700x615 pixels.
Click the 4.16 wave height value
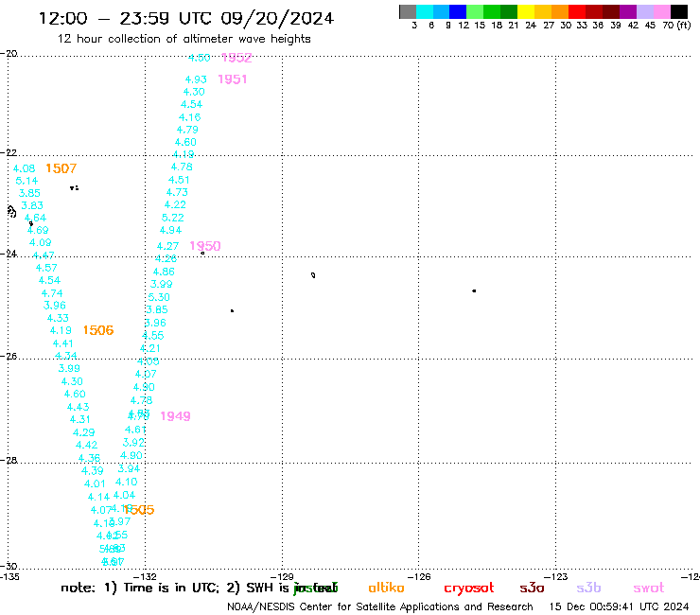point(190,117)
